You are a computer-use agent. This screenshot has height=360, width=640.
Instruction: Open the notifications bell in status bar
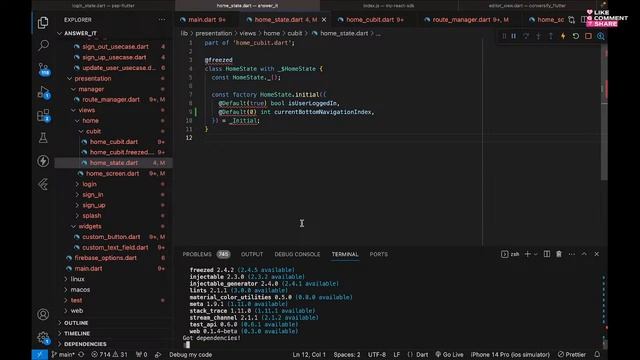(597, 355)
